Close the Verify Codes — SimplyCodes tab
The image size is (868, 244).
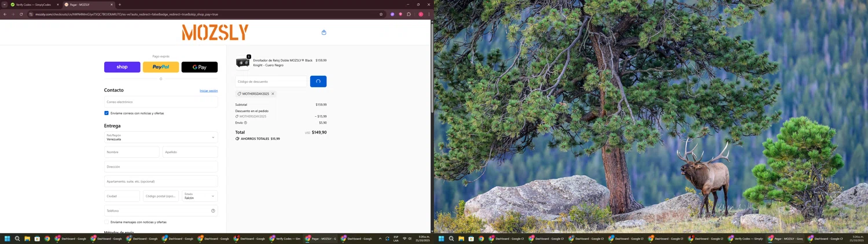tap(58, 5)
